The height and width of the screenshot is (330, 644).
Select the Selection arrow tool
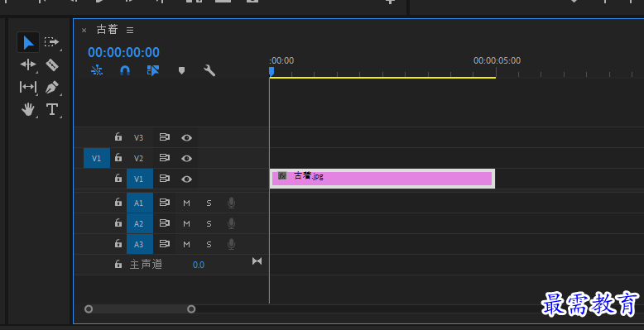click(28, 42)
